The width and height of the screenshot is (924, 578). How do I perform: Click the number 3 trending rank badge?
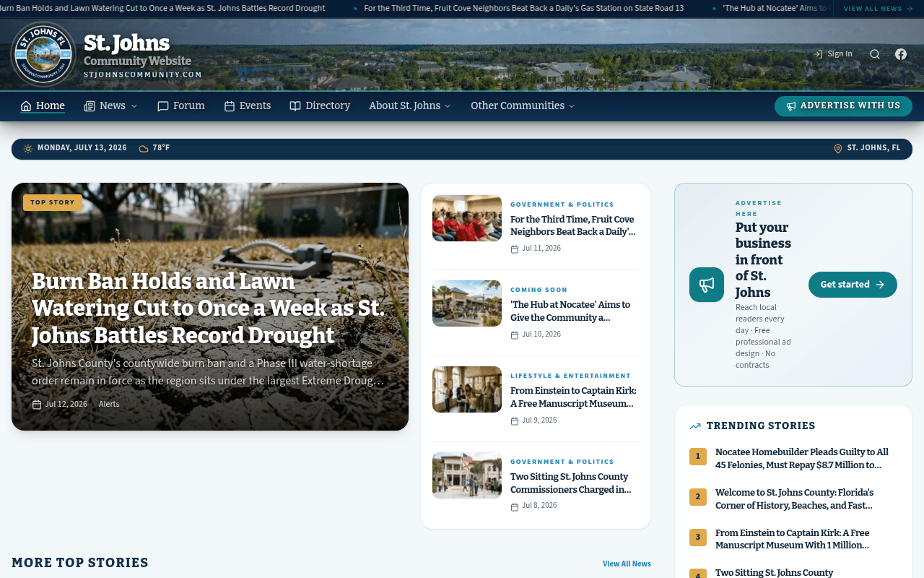coord(698,538)
